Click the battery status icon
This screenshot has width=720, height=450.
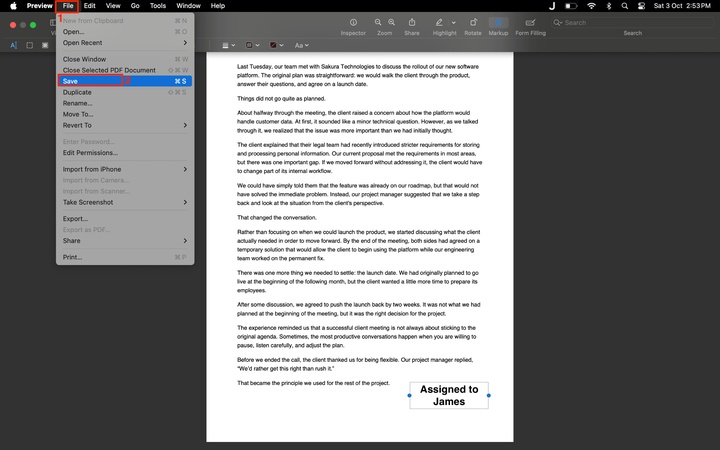571,6
